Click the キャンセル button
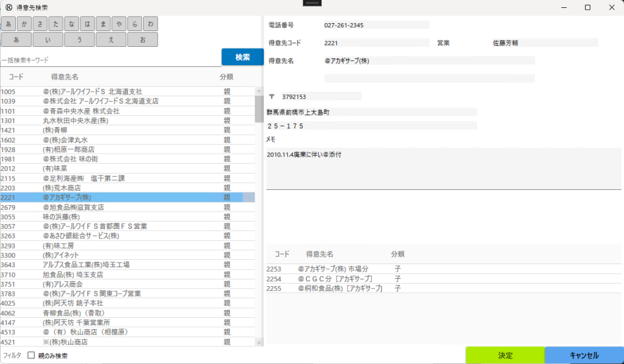This screenshot has width=624, height=364. click(x=584, y=355)
